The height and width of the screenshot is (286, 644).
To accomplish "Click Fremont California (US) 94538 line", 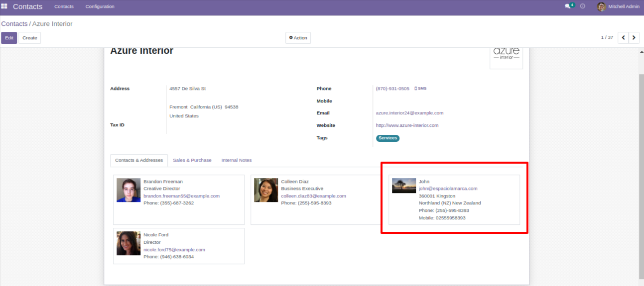I will tap(204, 107).
